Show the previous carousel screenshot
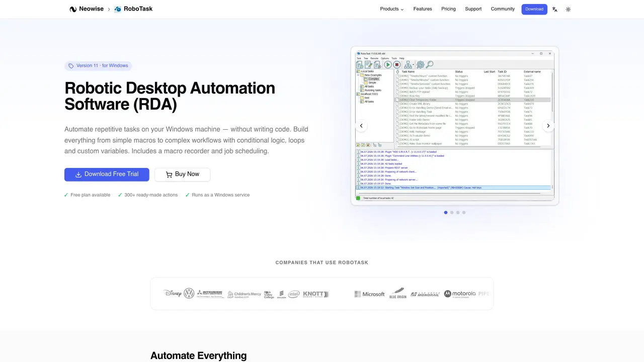 point(361,126)
